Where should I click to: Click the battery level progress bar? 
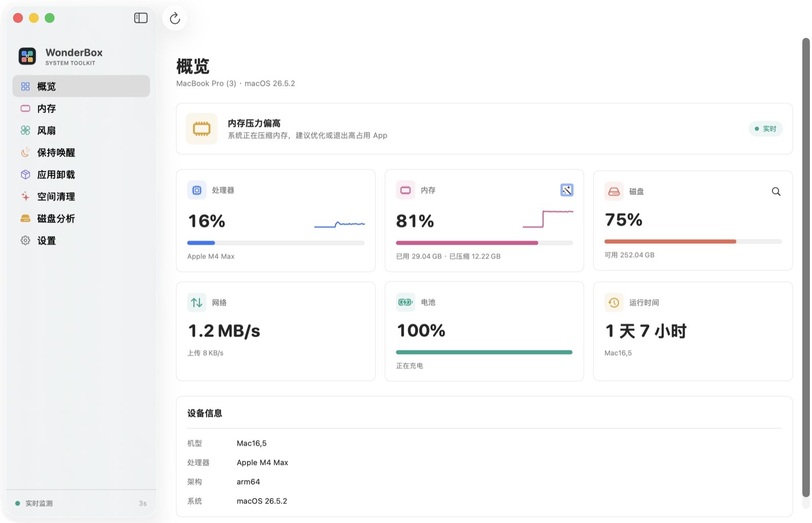point(484,352)
